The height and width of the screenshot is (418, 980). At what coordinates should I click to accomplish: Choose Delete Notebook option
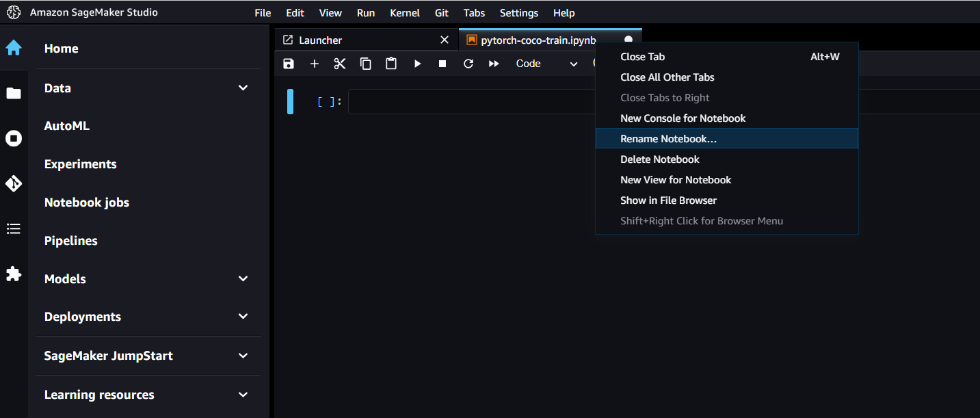(x=727, y=159)
